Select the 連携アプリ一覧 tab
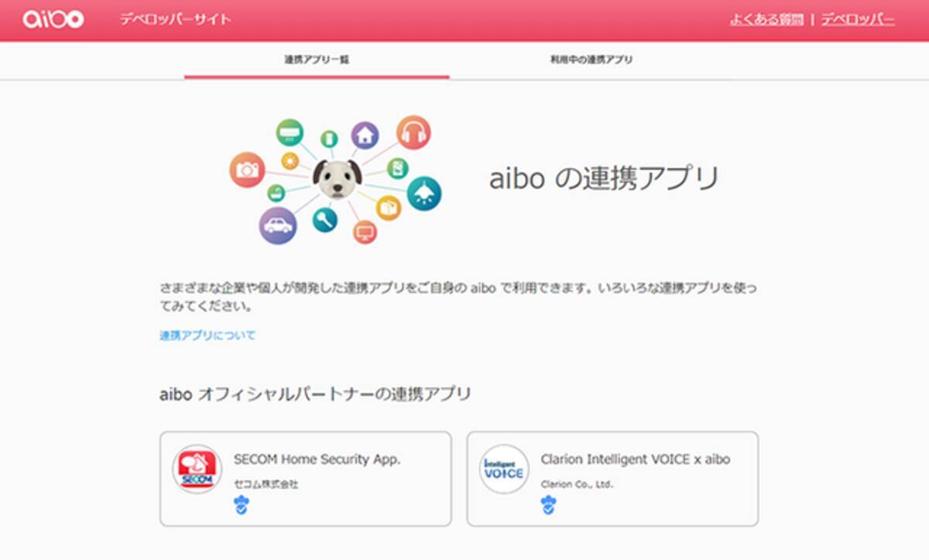The width and height of the screenshot is (929, 560). coord(317,60)
